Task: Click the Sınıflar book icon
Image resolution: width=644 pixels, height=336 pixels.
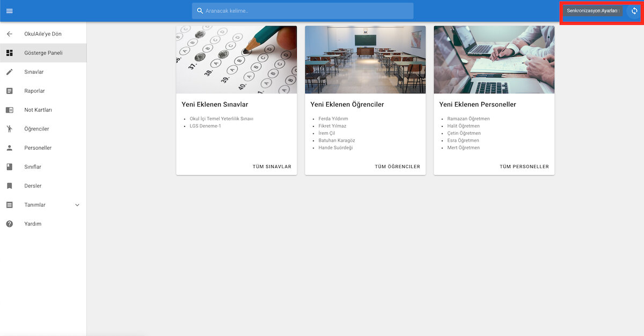Action: (9, 167)
